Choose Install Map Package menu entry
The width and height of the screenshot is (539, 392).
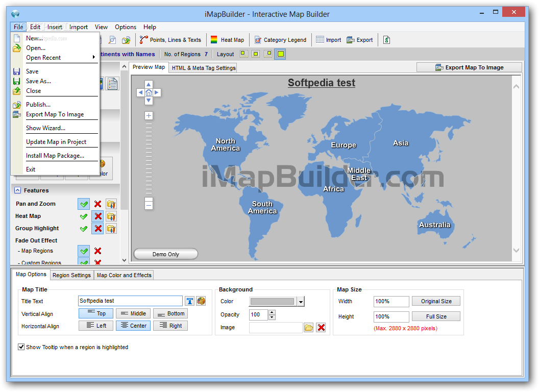(55, 156)
